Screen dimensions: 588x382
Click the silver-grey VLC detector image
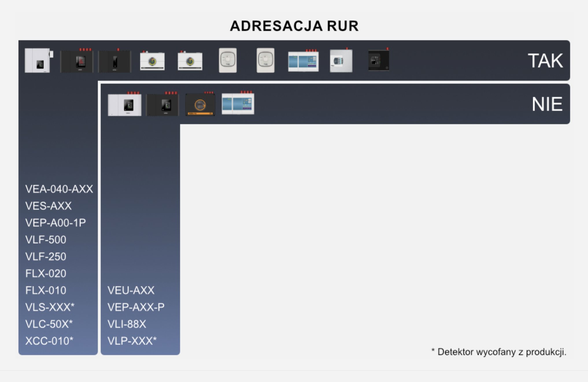pyautogui.click(x=341, y=61)
